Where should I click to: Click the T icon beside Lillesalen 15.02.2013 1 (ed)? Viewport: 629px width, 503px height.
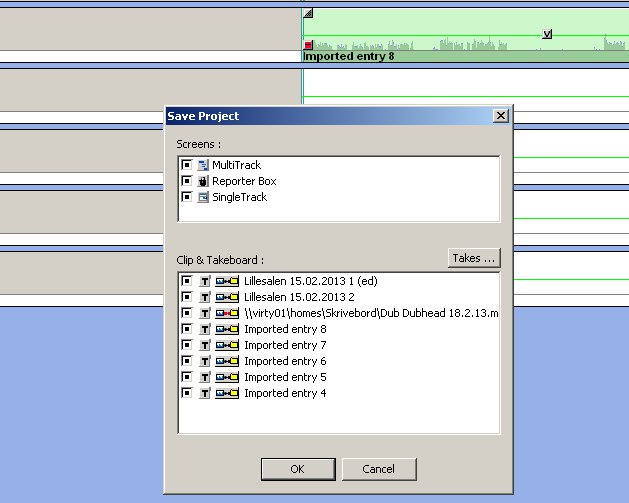click(205, 281)
